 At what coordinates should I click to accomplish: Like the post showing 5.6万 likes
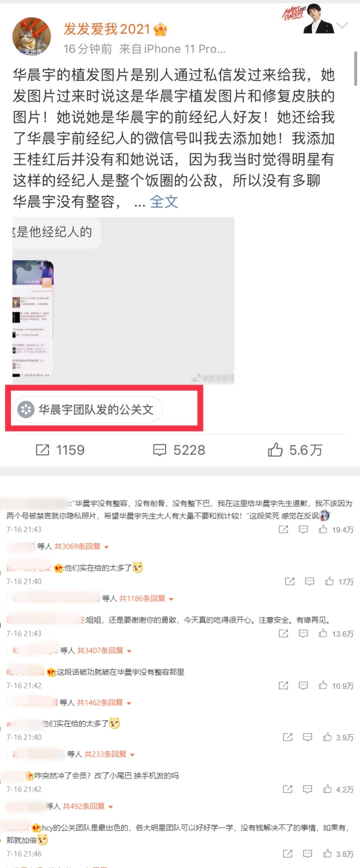275,450
